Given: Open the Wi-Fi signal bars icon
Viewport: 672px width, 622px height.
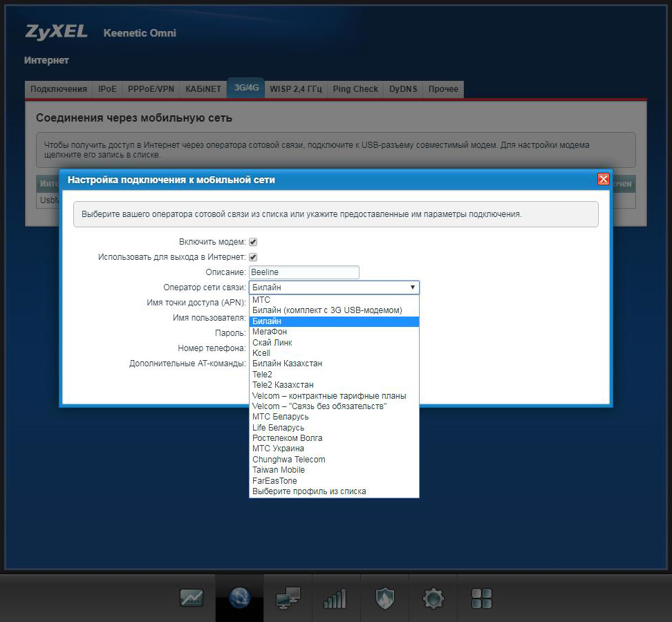Looking at the screenshot, I should (x=335, y=598).
